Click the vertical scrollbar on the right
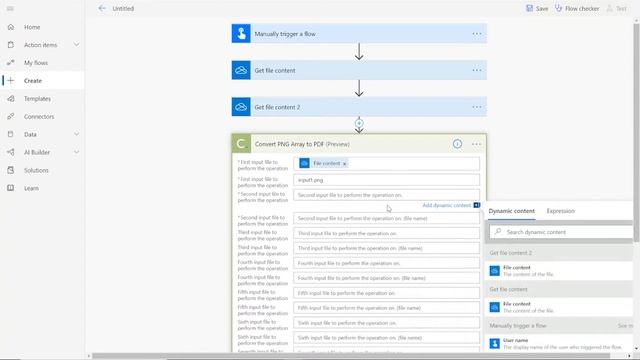 (x=636, y=133)
